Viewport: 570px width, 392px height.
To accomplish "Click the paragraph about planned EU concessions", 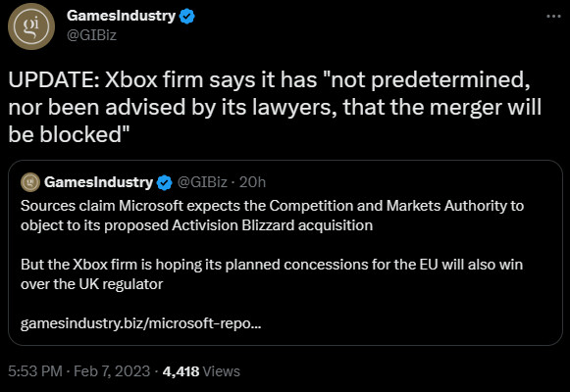I will [x=272, y=274].
